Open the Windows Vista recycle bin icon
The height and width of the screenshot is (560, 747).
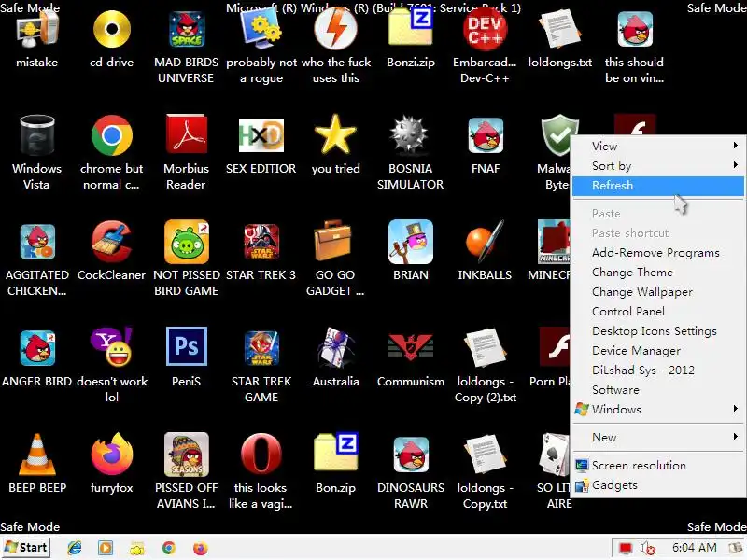tap(37, 135)
